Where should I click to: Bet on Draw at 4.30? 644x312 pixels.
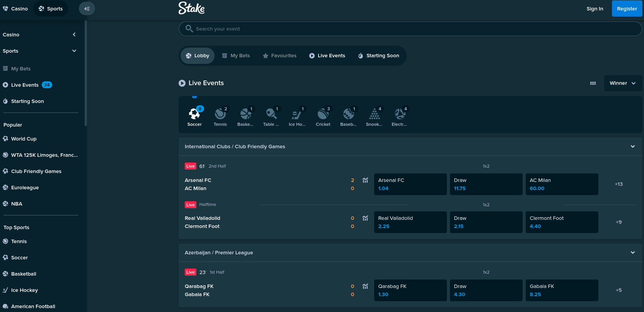pos(486,290)
